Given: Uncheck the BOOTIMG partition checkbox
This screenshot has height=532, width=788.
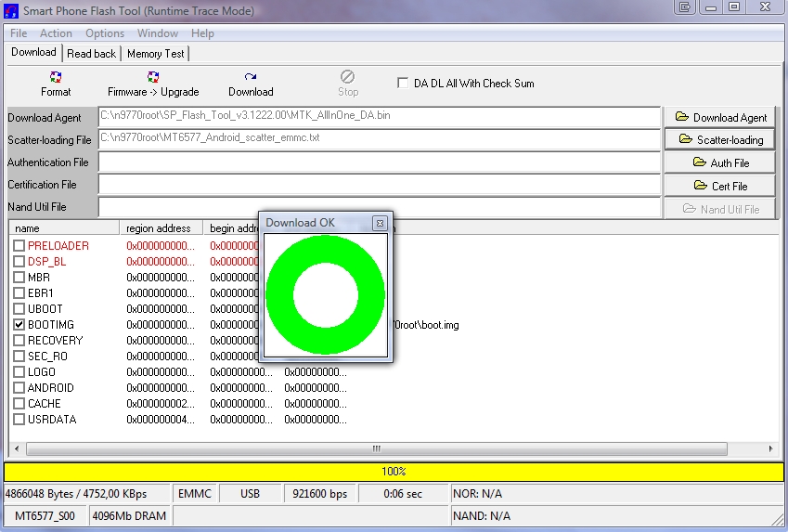Looking at the screenshot, I should coord(19,325).
